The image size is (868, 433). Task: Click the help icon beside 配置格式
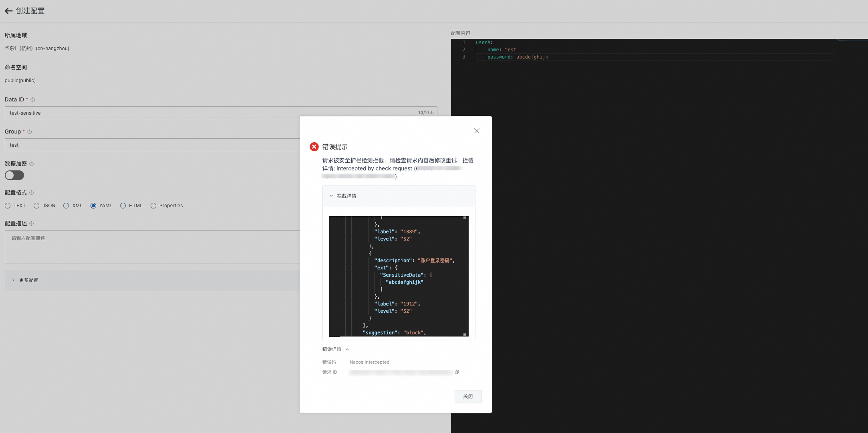point(32,192)
